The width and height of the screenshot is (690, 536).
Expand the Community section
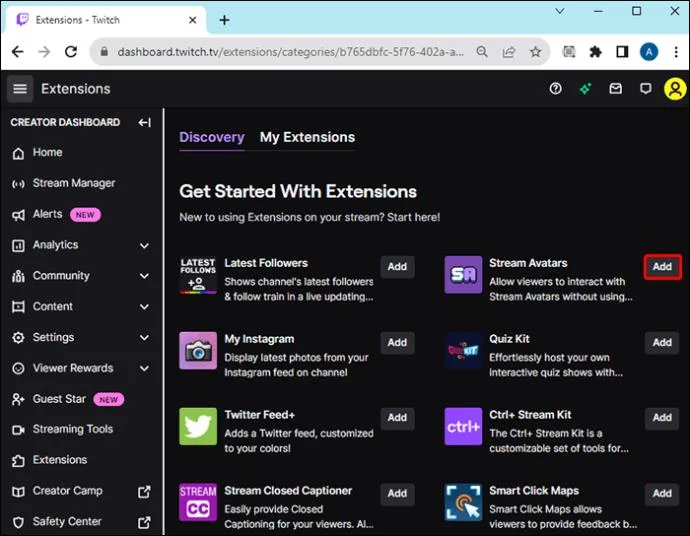pos(144,276)
